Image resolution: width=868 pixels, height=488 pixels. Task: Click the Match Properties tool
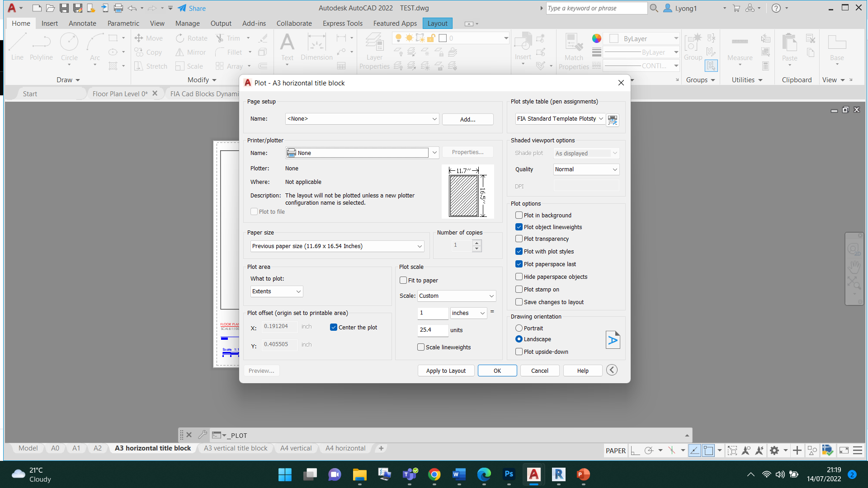[x=574, y=51]
